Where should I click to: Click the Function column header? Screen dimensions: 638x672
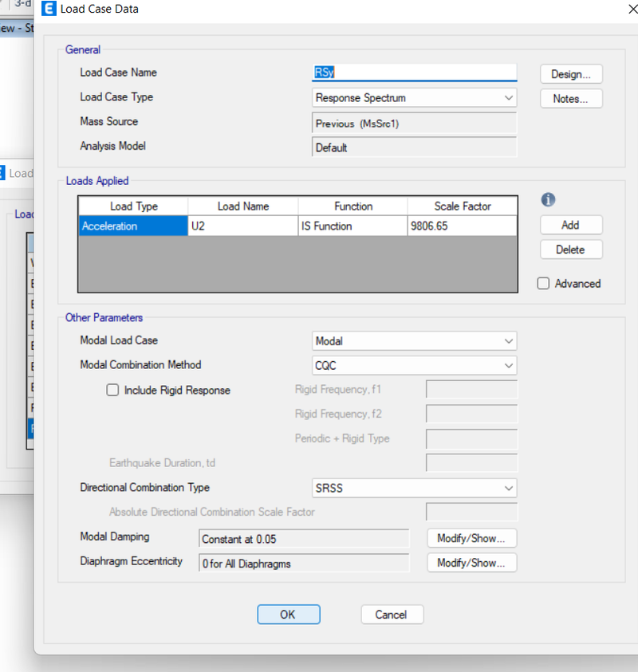pyautogui.click(x=352, y=206)
